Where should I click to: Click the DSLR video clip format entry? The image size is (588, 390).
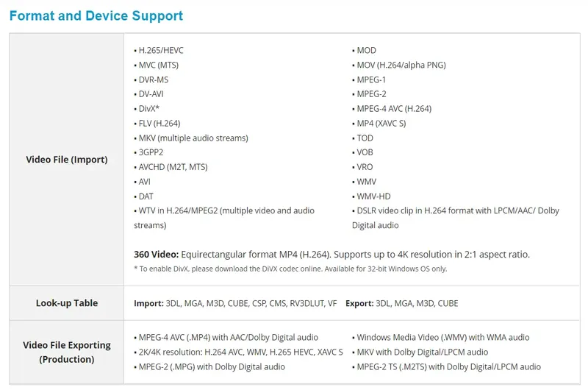point(456,210)
